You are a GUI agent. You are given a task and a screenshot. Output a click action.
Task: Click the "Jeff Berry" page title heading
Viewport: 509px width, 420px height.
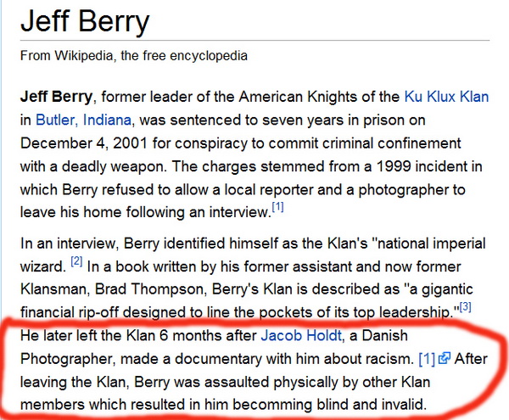coord(83,22)
